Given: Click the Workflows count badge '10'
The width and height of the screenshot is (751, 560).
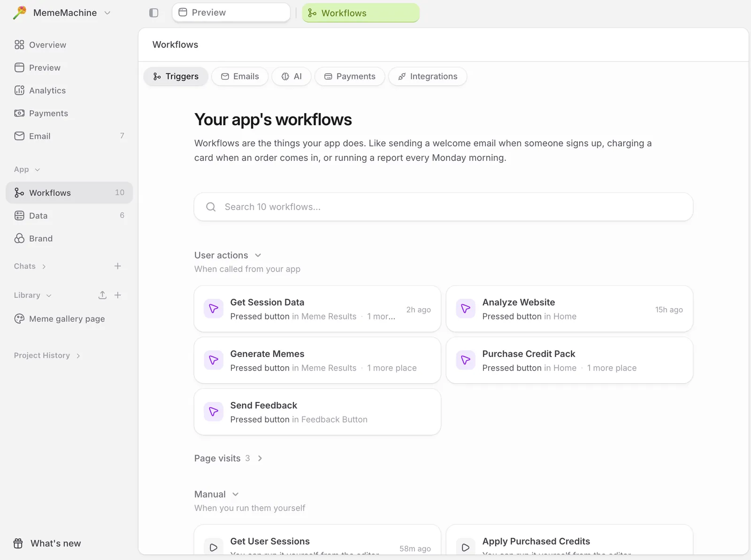Looking at the screenshot, I should pos(120,192).
